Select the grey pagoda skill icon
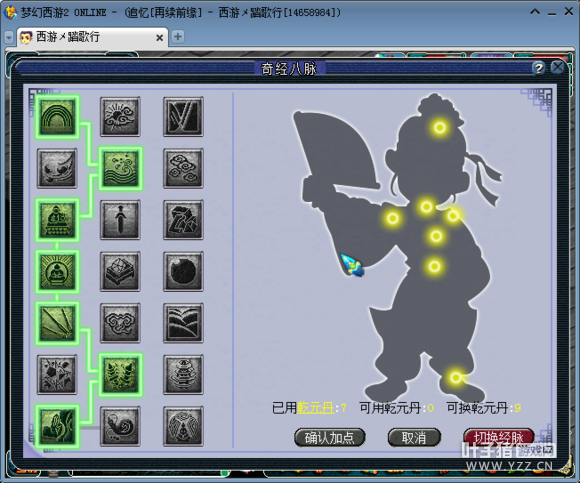This screenshot has width=580, height=483. click(x=183, y=375)
